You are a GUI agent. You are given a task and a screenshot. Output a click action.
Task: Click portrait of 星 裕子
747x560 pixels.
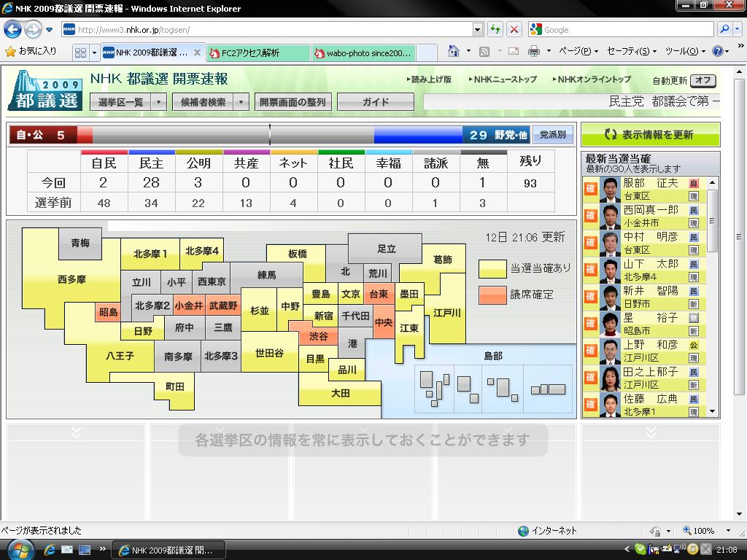[x=610, y=324]
